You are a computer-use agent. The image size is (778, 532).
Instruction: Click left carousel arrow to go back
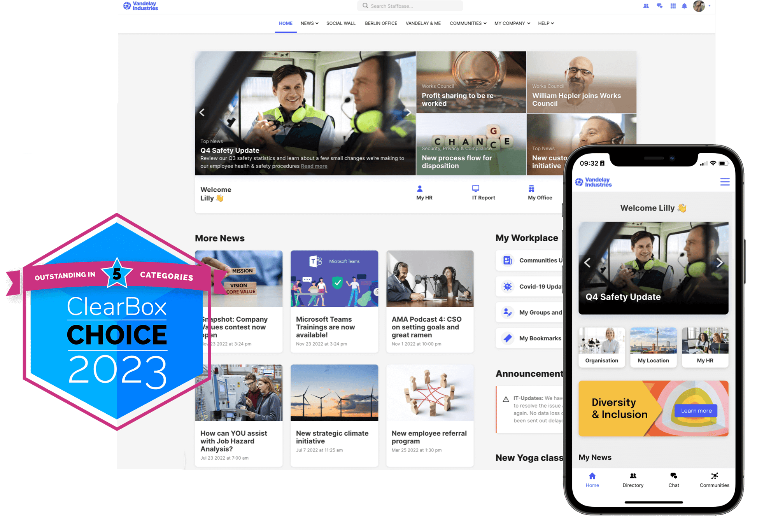(204, 113)
